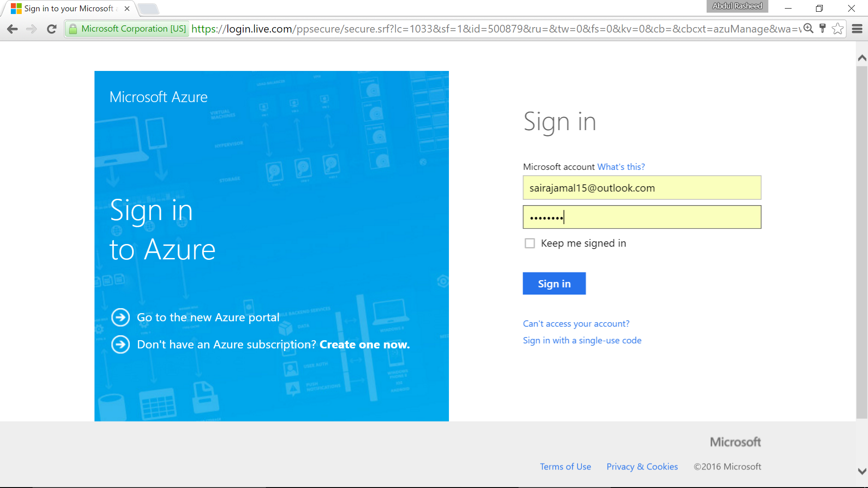868x488 pixels.
Task: Click the saved password key icon
Action: (x=823, y=28)
